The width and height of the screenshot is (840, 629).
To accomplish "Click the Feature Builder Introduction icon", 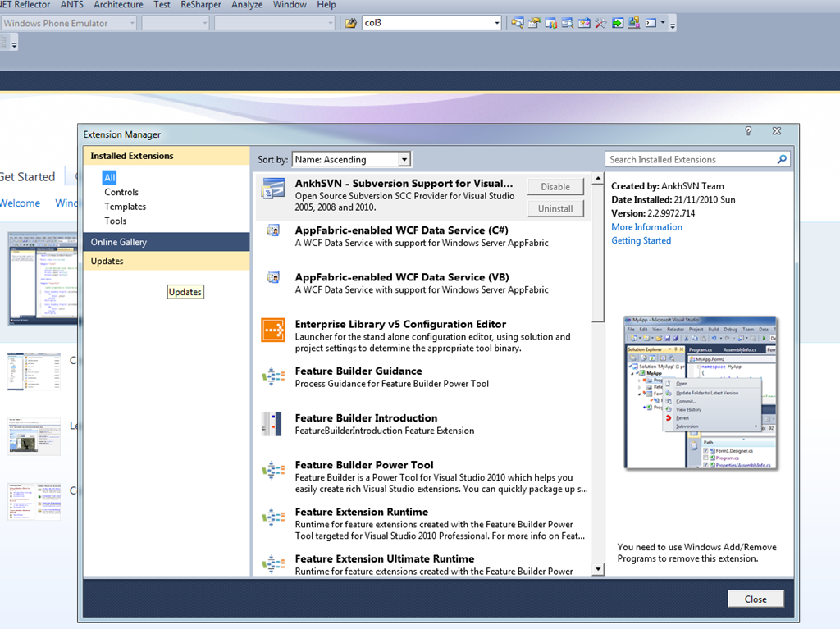I will 272,424.
